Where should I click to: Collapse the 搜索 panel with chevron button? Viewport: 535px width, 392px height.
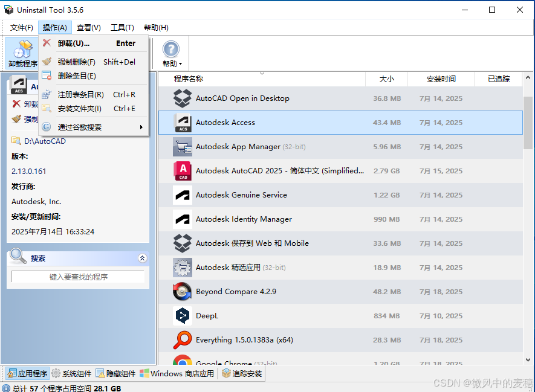tap(143, 259)
